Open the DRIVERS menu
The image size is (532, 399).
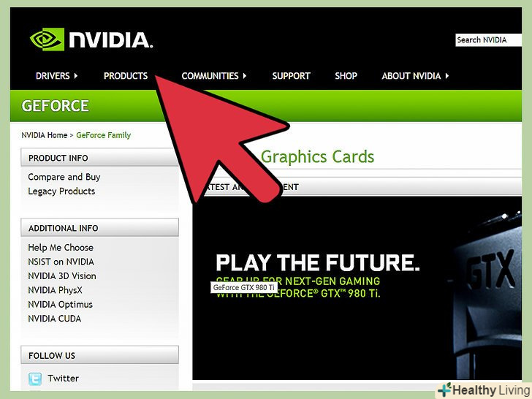tap(53, 76)
